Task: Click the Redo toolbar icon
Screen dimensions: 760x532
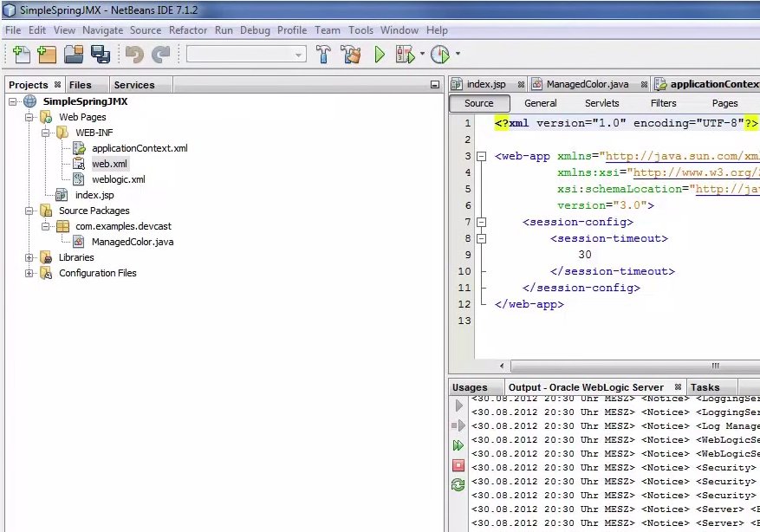Action: (x=161, y=55)
